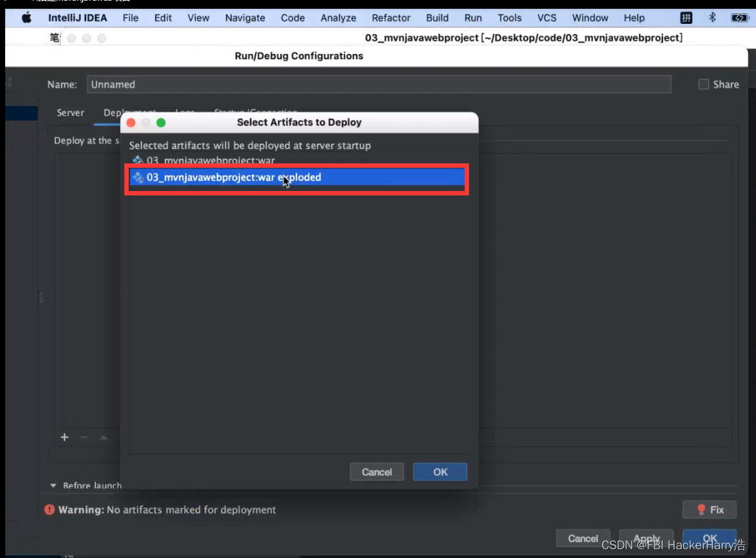Open the Window menu
756x558 pixels.
[590, 18]
